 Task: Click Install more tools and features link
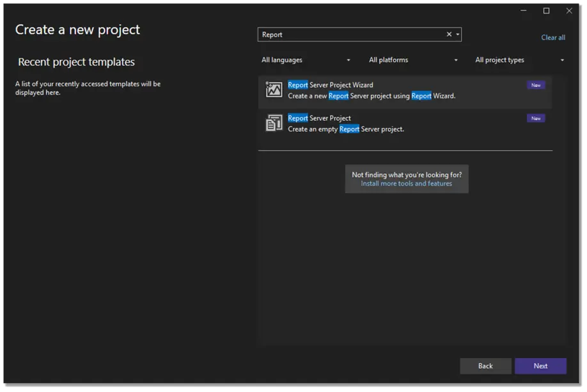pos(406,184)
